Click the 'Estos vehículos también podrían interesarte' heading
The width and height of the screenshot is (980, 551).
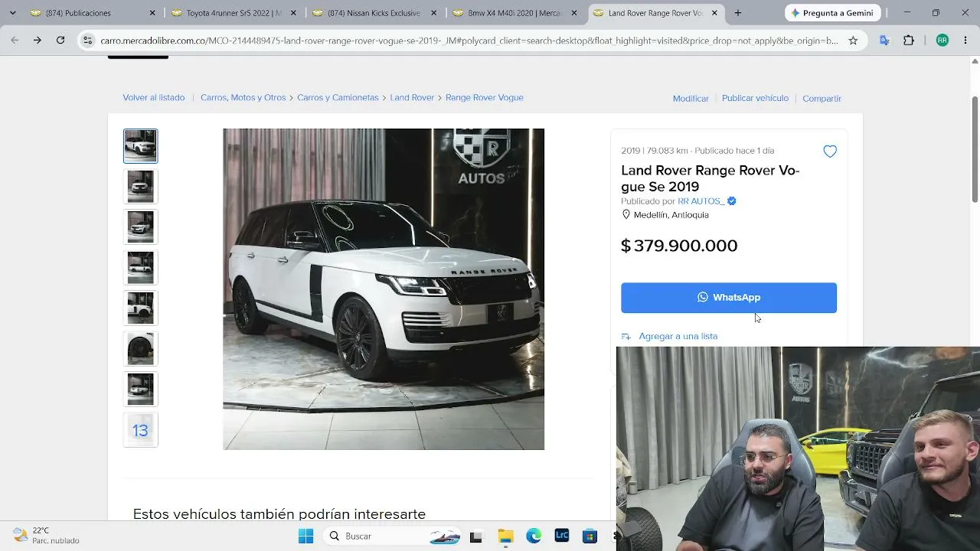pyautogui.click(x=279, y=514)
